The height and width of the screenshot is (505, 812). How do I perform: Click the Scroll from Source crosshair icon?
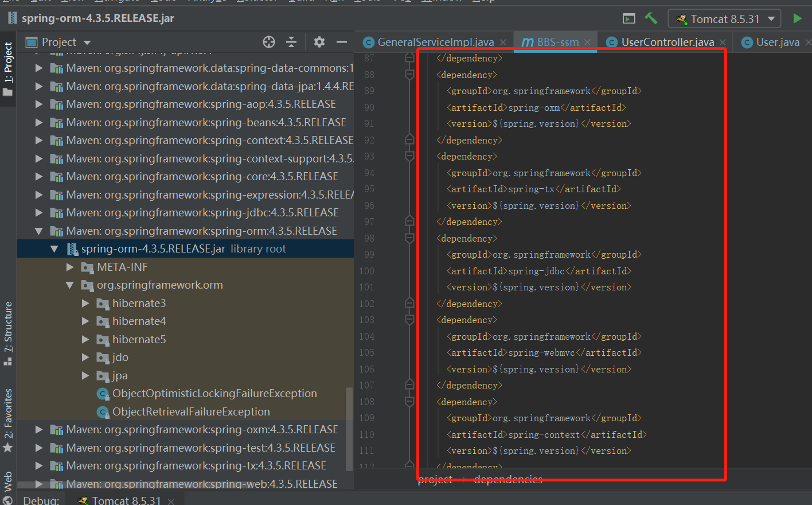coord(268,42)
